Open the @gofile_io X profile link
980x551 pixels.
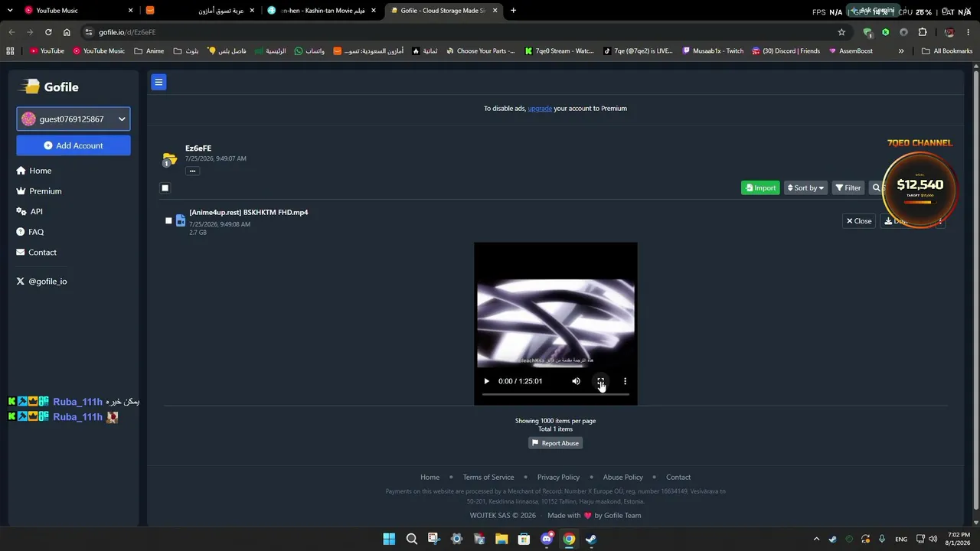[x=42, y=282]
